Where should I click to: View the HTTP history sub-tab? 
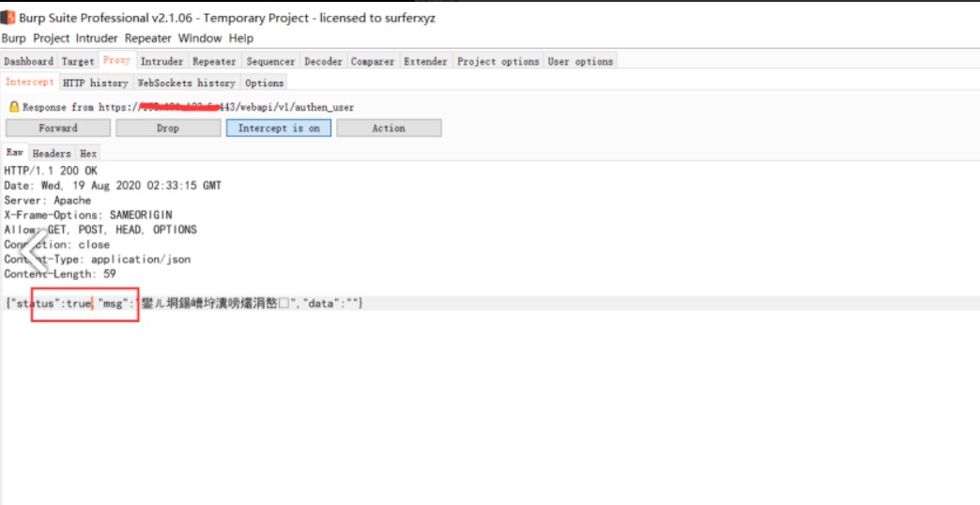pyautogui.click(x=95, y=83)
